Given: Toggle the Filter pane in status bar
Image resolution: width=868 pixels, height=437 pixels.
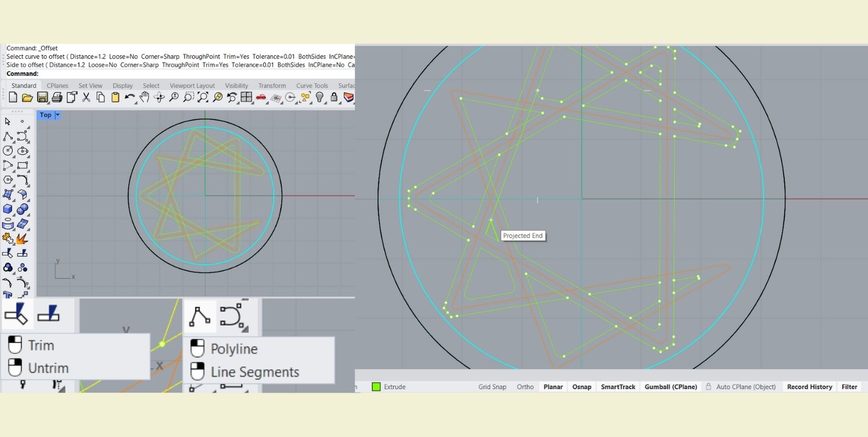Looking at the screenshot, I should [849, 387].
